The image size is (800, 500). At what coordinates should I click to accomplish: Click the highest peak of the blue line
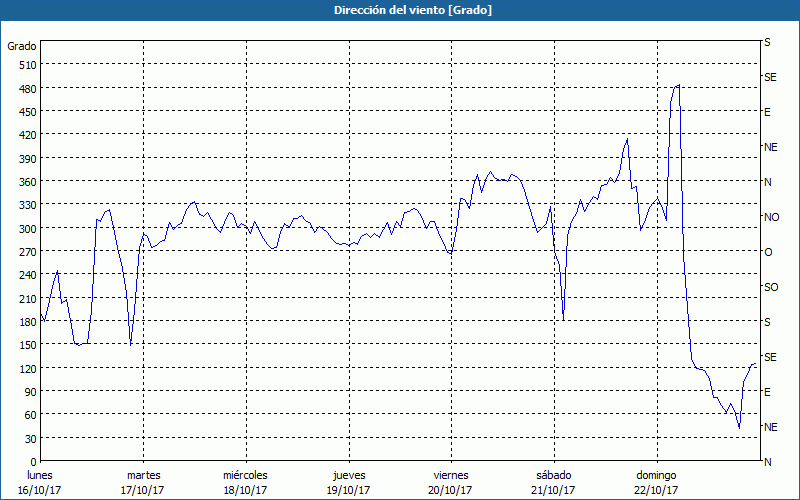[x=679, y=85]
